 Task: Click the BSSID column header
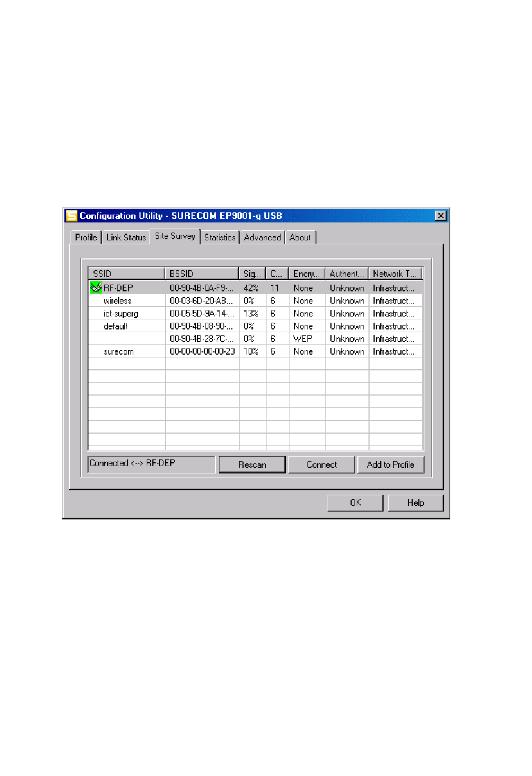pos(202,274)
